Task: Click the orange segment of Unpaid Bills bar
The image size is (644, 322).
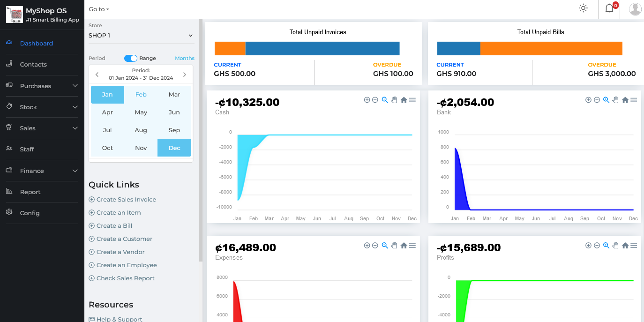Action: coord(551,49)
